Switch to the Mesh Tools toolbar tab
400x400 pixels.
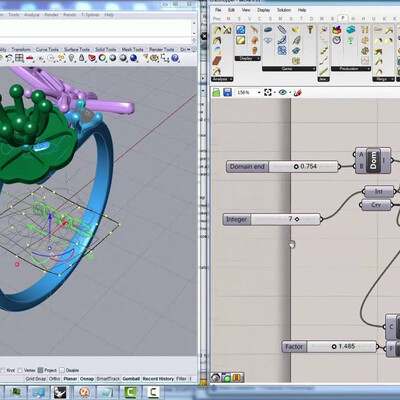click(132, 49)
